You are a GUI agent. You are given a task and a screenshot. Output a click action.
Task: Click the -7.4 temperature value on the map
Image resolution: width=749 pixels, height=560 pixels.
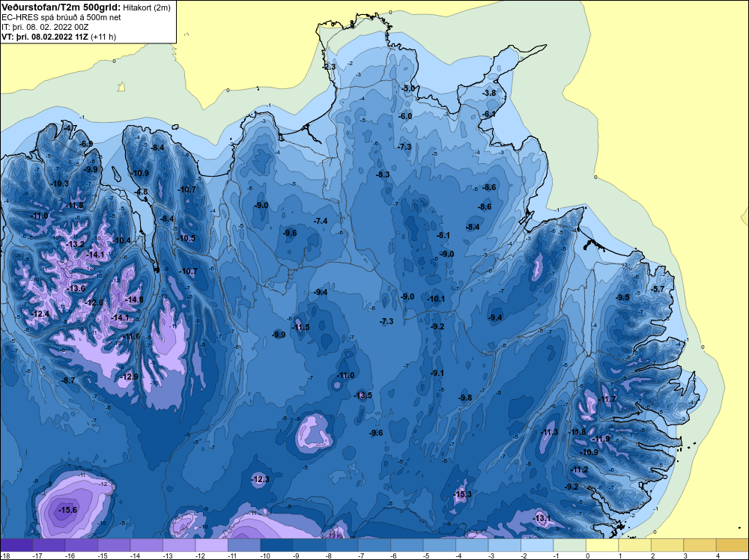click(321, 221)
